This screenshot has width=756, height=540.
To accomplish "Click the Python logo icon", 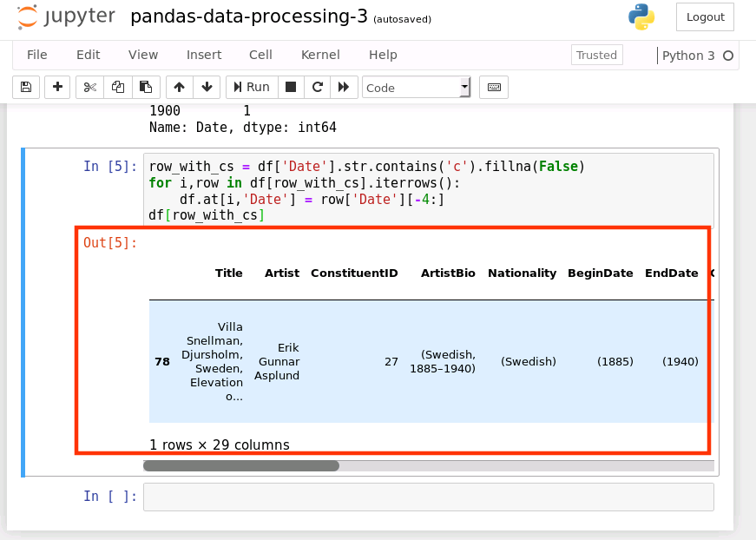I will coord(641,16).
